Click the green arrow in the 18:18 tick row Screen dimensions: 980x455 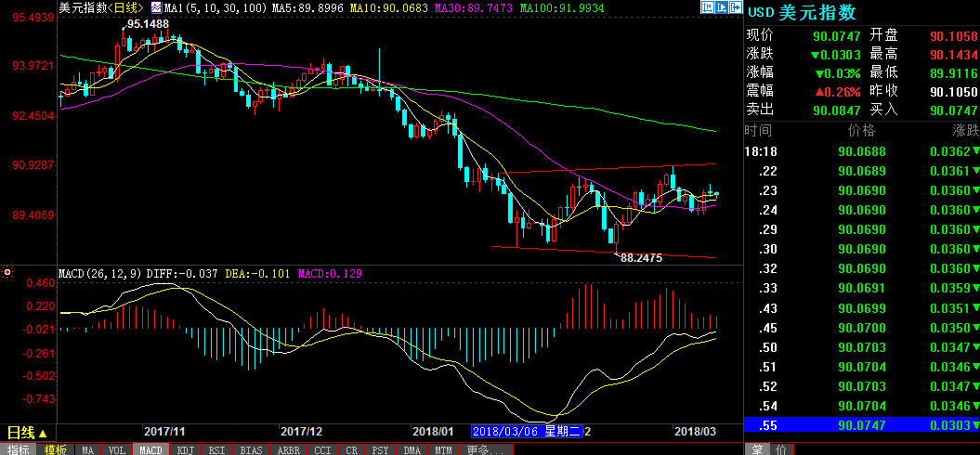pos(975,151)
